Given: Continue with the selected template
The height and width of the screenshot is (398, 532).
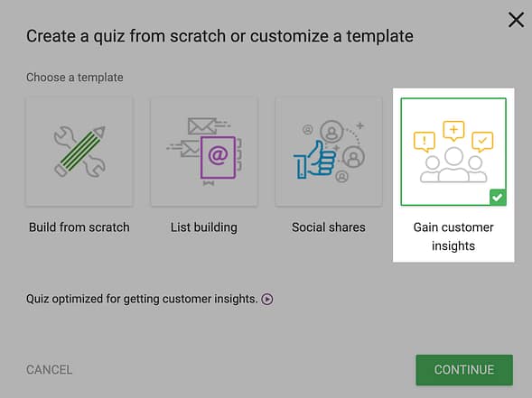Looking at the screenshot, I should pyautogui.click(x=464, y=370).
